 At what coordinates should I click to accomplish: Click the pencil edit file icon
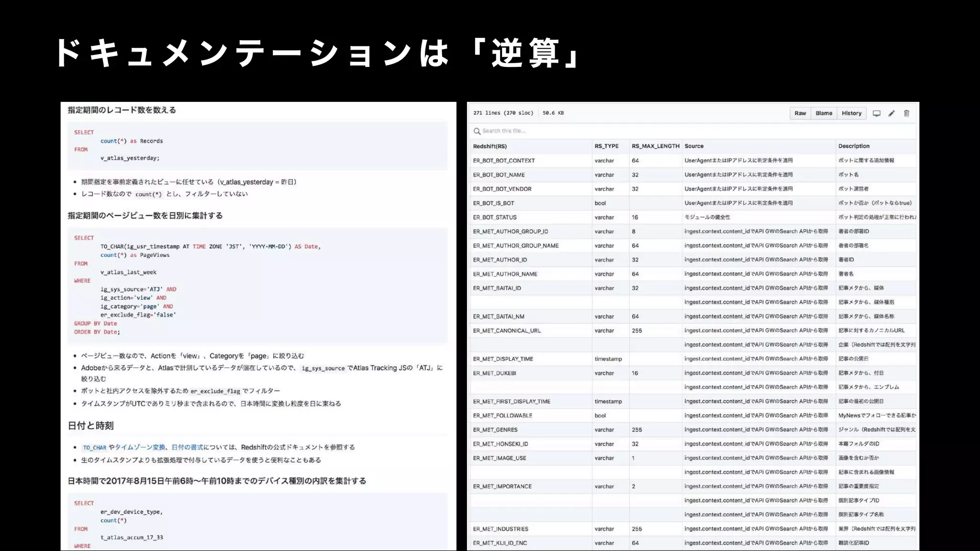[x=891, y=113]
